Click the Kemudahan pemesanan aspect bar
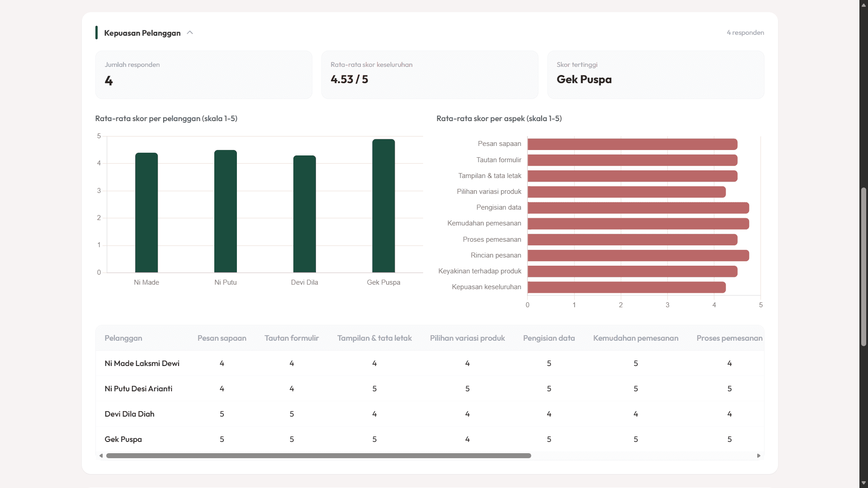Viewport: 868px width, 488px height. point(638,224)
